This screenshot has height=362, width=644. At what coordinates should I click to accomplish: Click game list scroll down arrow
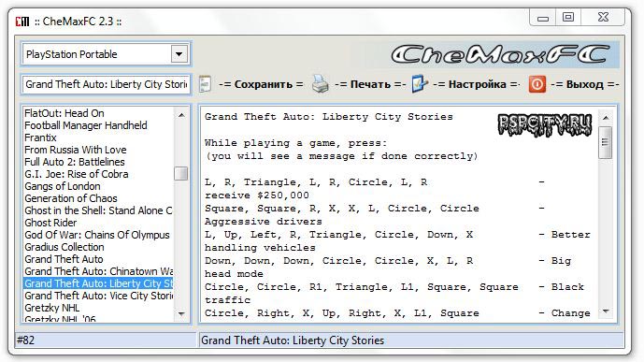tap(181, 313)
